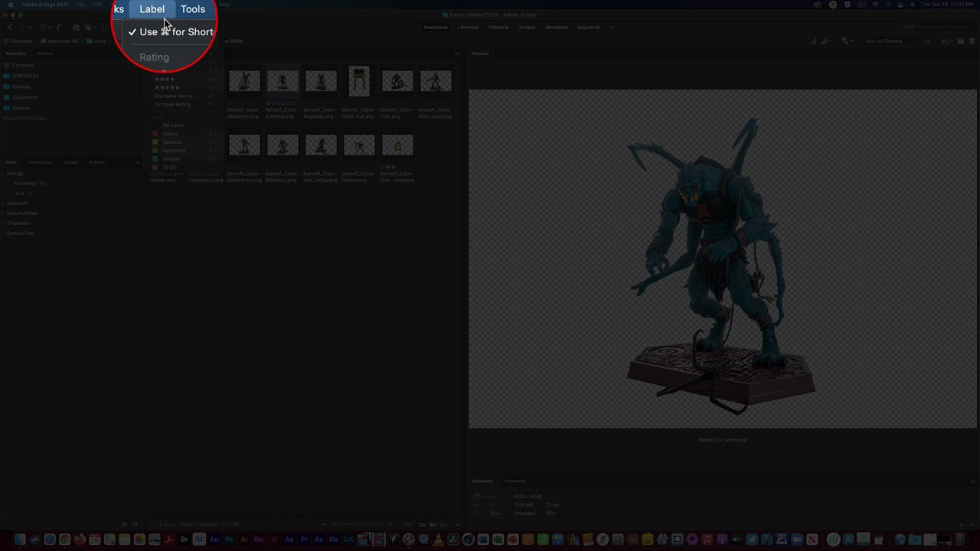
Task: Choose Decrease Rating in the Label menu
Action: tap(174, 96)
